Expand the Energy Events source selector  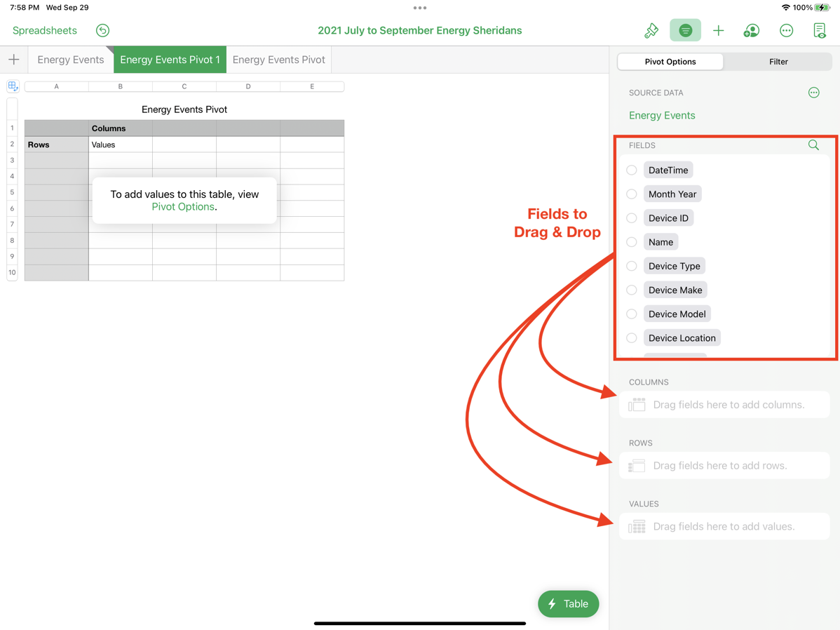pos(662,116)
